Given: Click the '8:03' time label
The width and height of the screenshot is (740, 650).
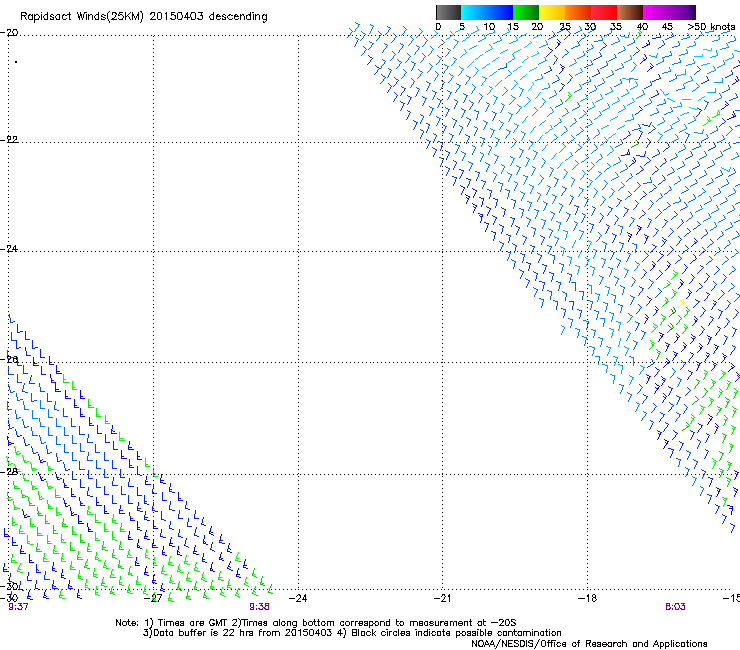Looking at the screenshot, I should tap(675, 607).
